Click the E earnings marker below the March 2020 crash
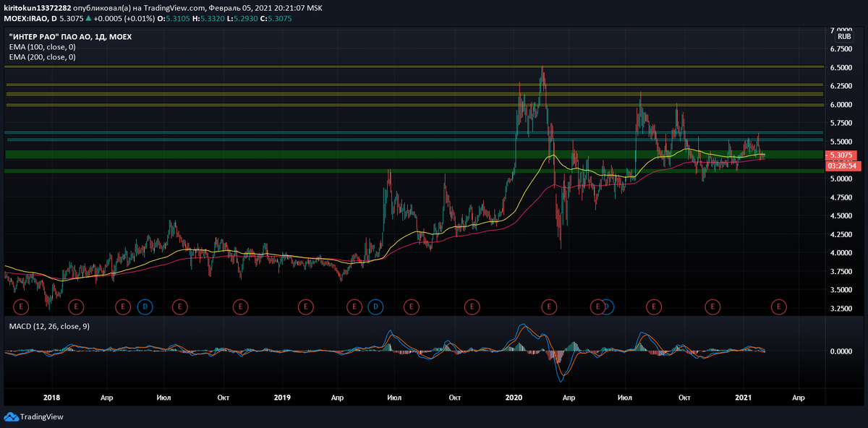Viewport: 868px width, 428px height. [549, 307]
